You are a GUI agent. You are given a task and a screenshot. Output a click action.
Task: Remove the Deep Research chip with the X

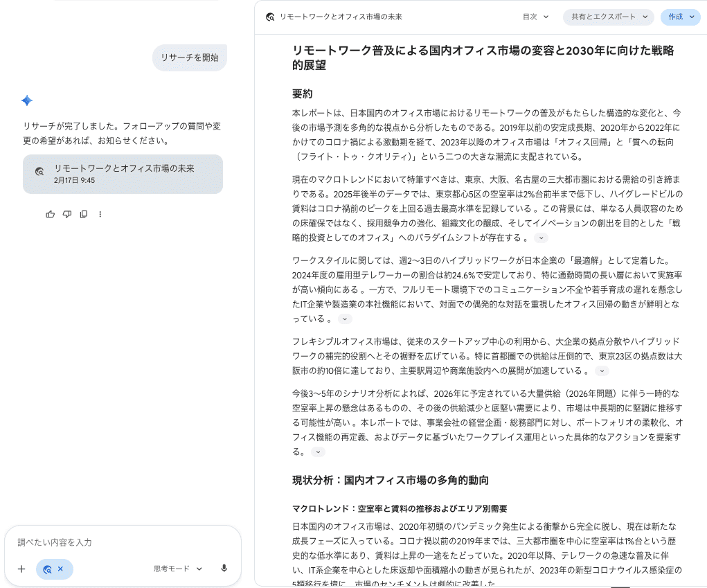coord(60,569)
